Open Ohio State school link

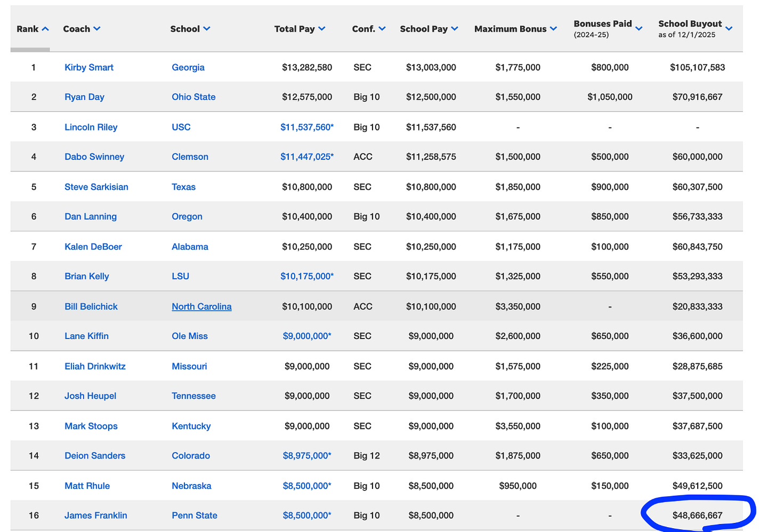(193, 97)
